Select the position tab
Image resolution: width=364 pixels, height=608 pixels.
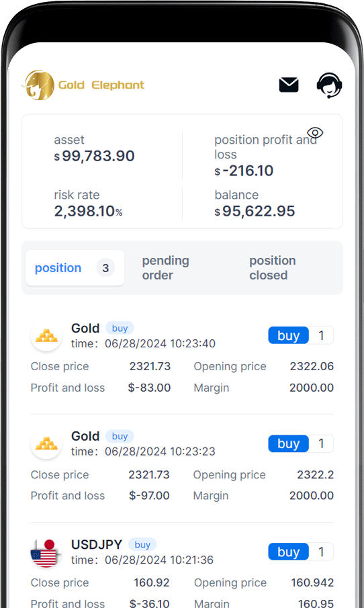75,268
